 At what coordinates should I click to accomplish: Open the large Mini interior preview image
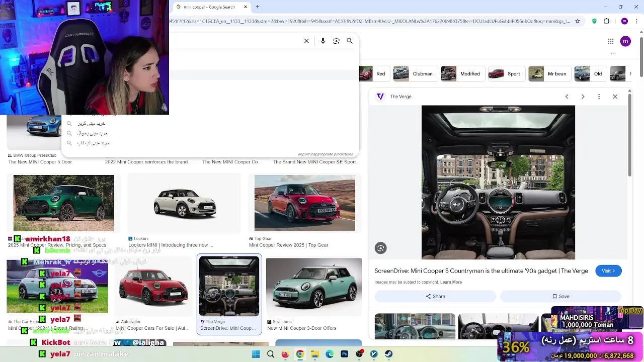coord(498,182)
